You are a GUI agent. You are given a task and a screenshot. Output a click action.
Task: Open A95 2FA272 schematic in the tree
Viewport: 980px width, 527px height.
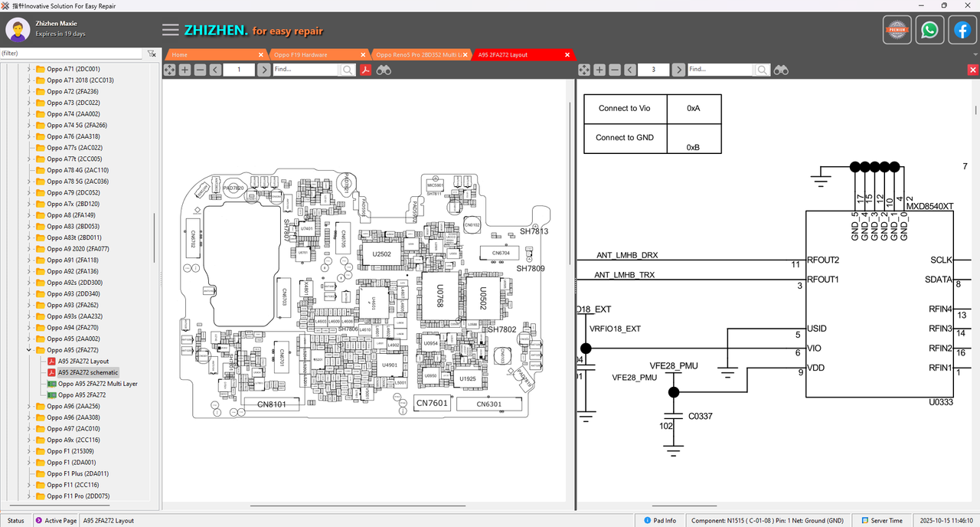tap(88, 372)
